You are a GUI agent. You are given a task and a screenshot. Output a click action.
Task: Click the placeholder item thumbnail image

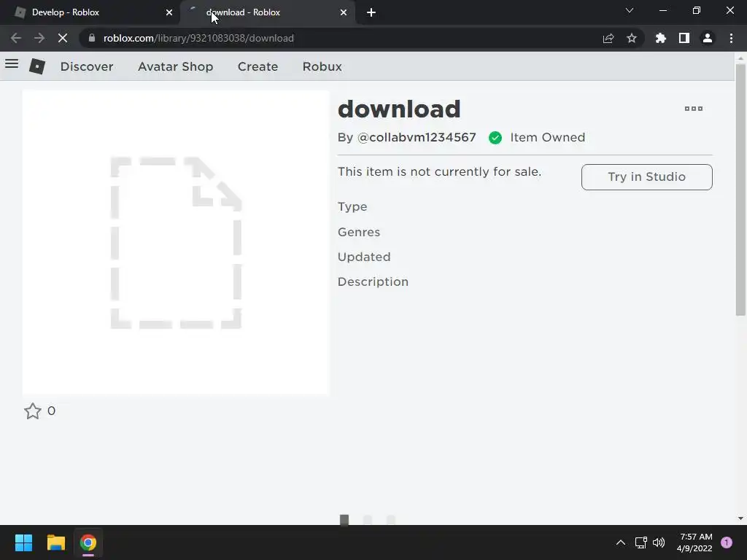[176, 242]
